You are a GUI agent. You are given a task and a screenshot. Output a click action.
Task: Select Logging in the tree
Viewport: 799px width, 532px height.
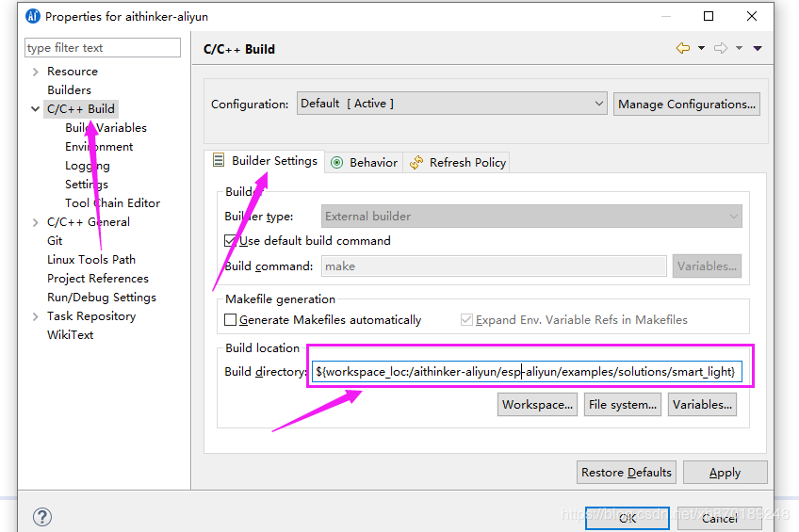click(x=88, y=166)
